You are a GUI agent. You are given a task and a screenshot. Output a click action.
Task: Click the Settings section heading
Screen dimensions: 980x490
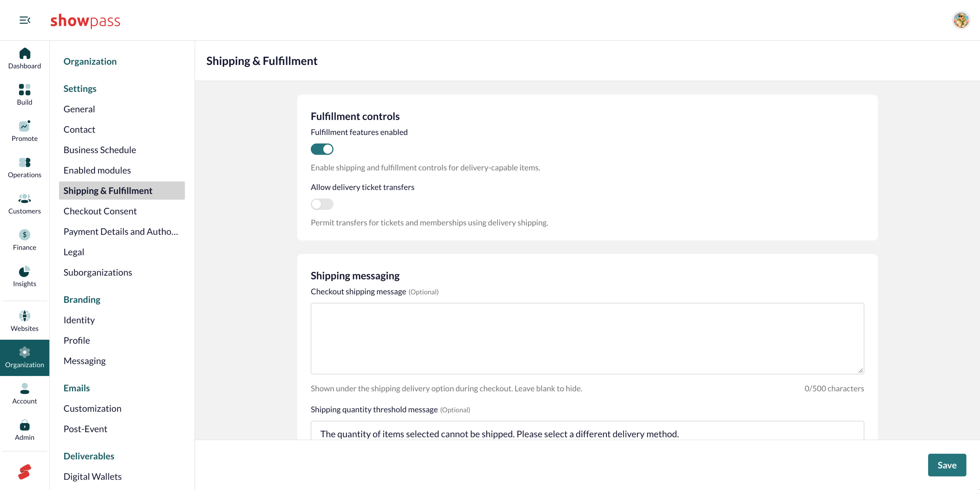(x=80, y=89)
